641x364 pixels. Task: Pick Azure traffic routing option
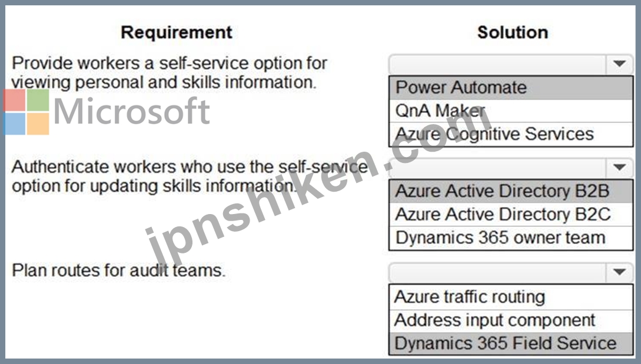(510, 297)
